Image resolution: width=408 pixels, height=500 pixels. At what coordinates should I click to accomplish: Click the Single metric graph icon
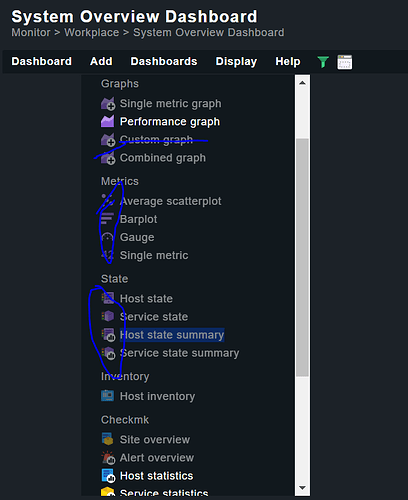pos(108,104)
